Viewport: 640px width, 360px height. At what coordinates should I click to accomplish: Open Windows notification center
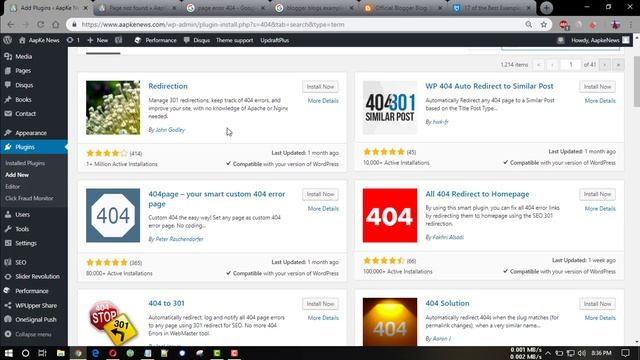tap(625, 353)
